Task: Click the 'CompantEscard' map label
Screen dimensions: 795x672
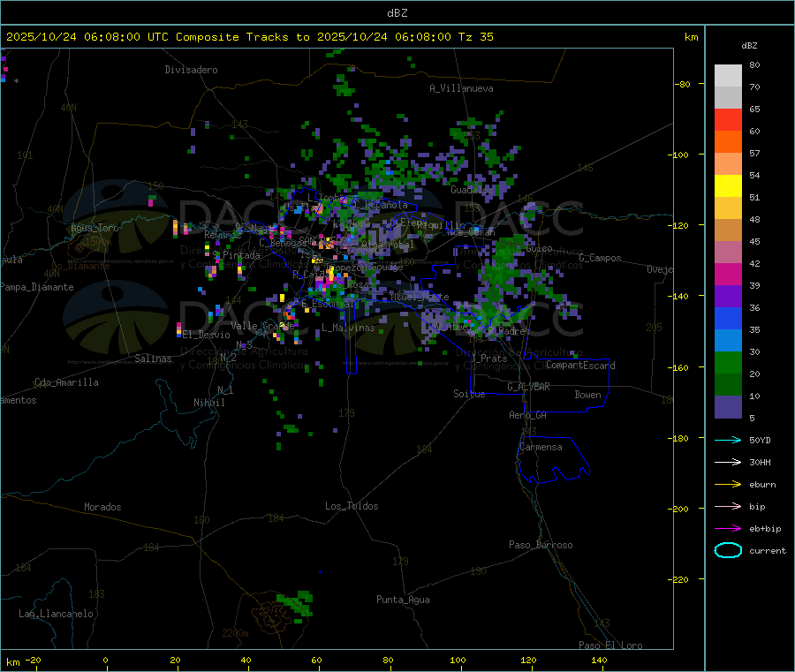Action: 580,366
